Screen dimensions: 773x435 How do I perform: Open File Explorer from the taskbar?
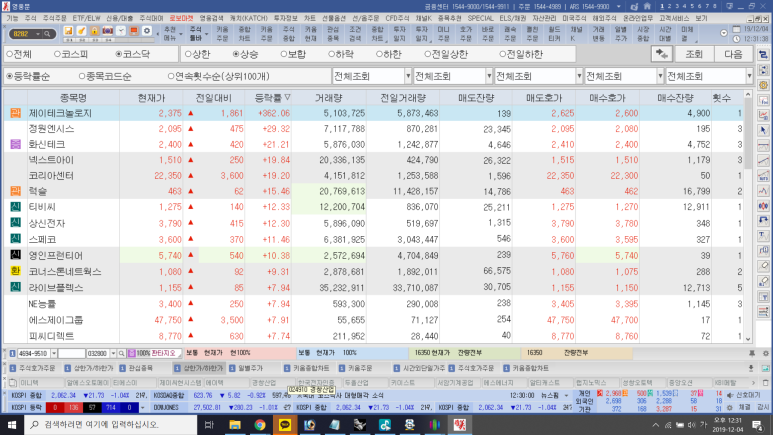[x=235, y=425]
